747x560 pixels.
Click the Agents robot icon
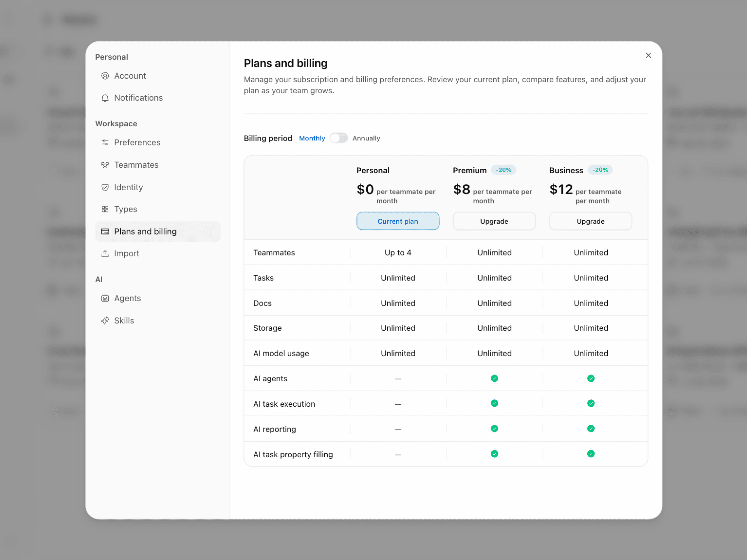tap(105, 298)
